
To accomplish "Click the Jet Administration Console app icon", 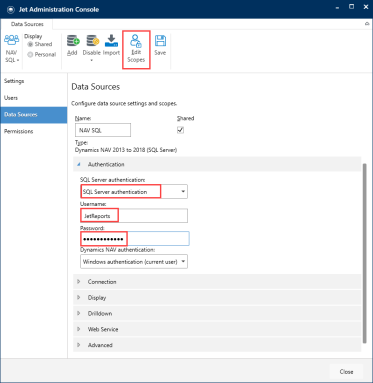I will 11,9.
